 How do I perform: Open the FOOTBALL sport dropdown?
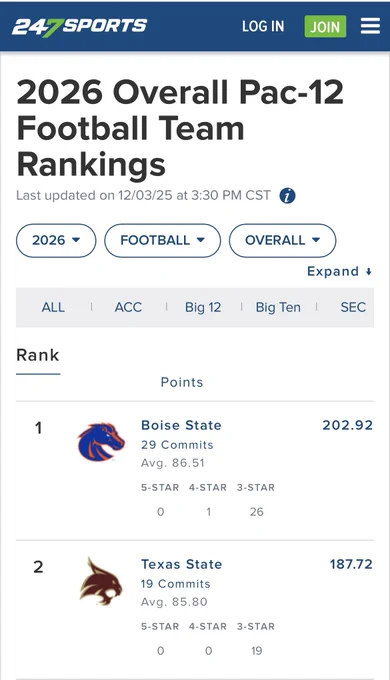(x=162, y=240)
